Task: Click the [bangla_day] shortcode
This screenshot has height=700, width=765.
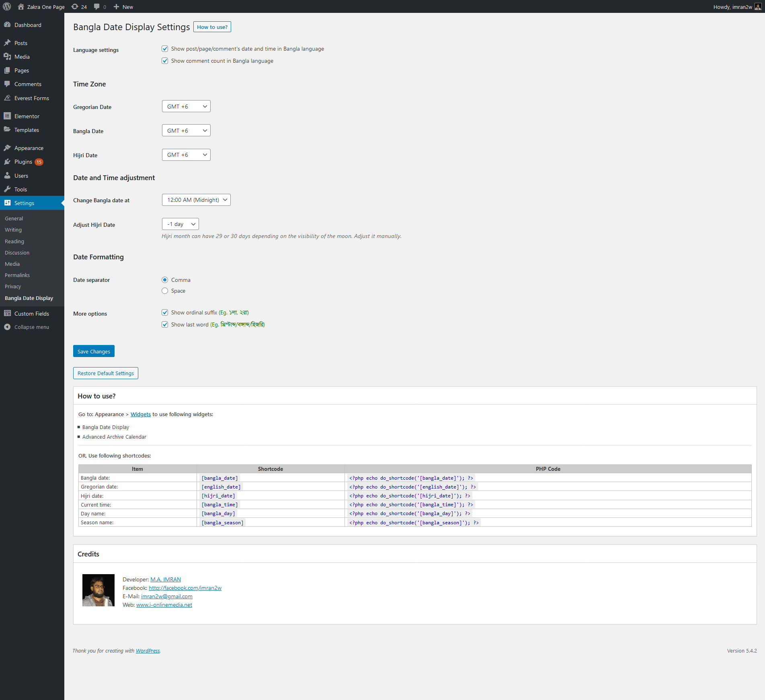Action: click(x=218, y=513)
